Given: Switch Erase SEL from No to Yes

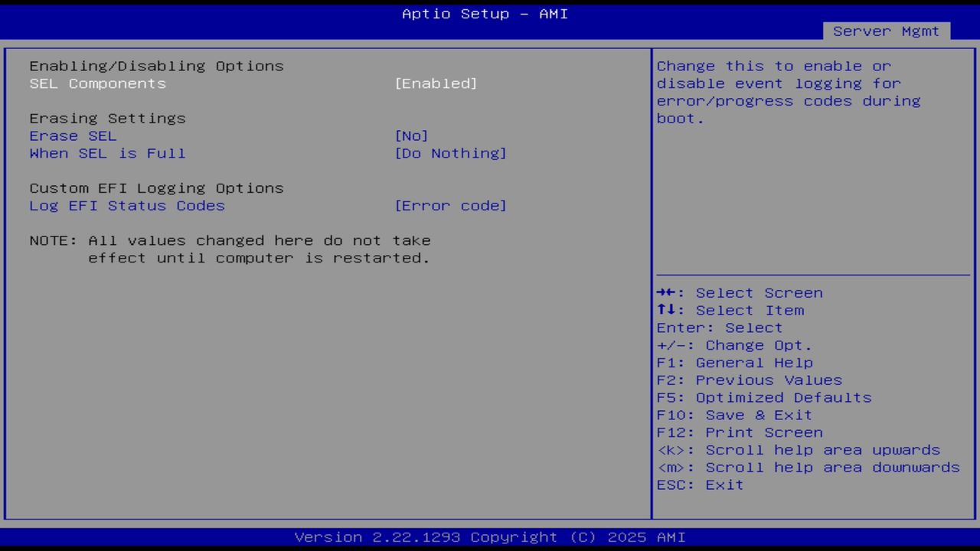Looking at the screenshot, I should click(412, 135).
